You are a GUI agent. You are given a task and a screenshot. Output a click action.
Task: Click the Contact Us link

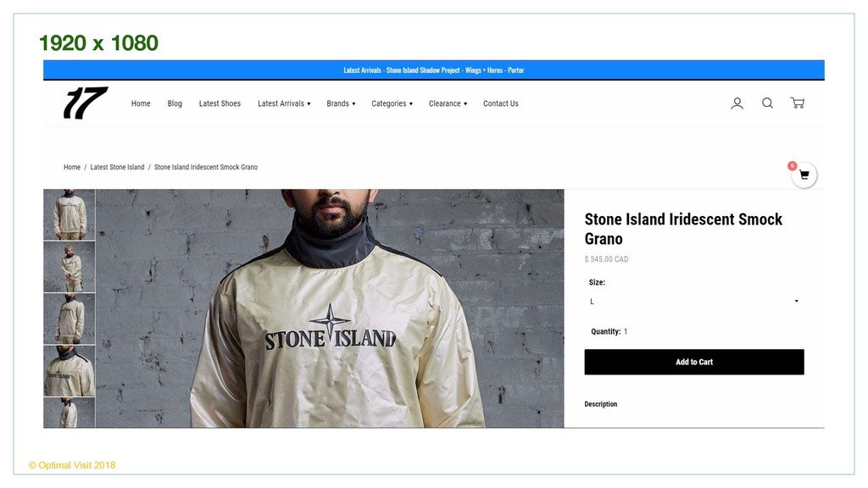(500, 103)
